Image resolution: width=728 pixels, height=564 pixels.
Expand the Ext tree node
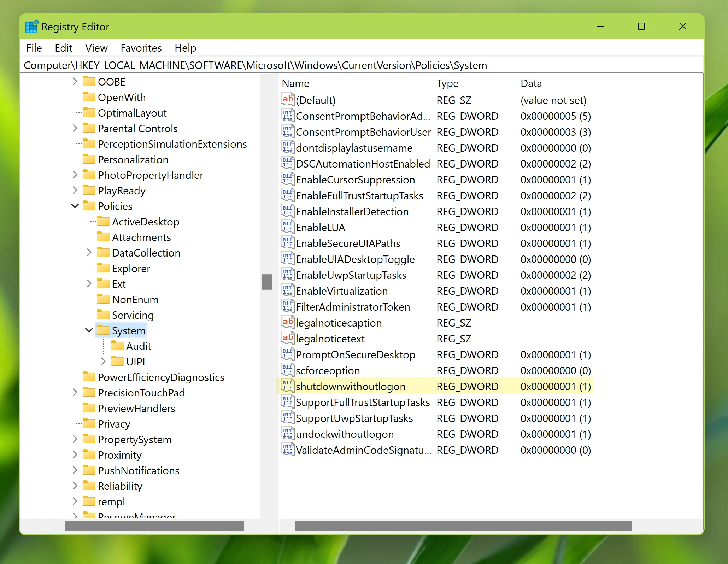[x=89, y=283]
